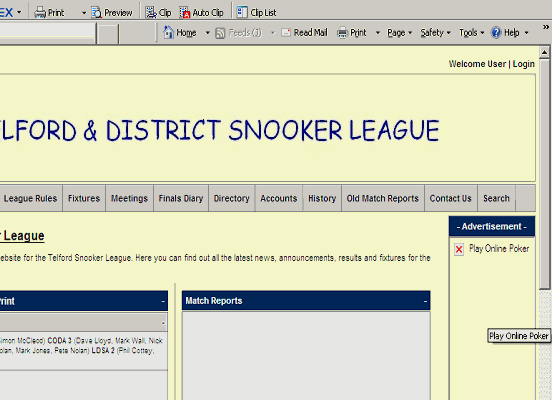552x400 pixels.
Task: Open the Preview icon in top toolbar
Action: 96,13
